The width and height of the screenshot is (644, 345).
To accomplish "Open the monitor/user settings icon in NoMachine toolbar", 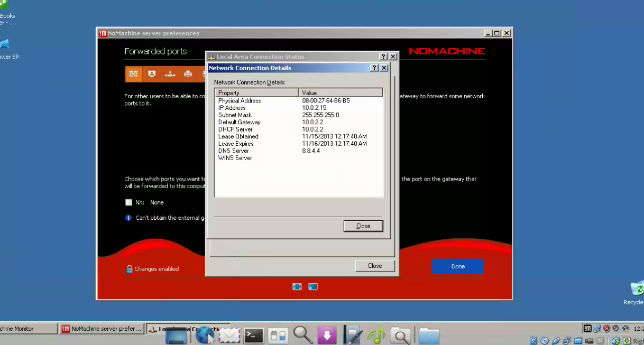I will 152,74.
